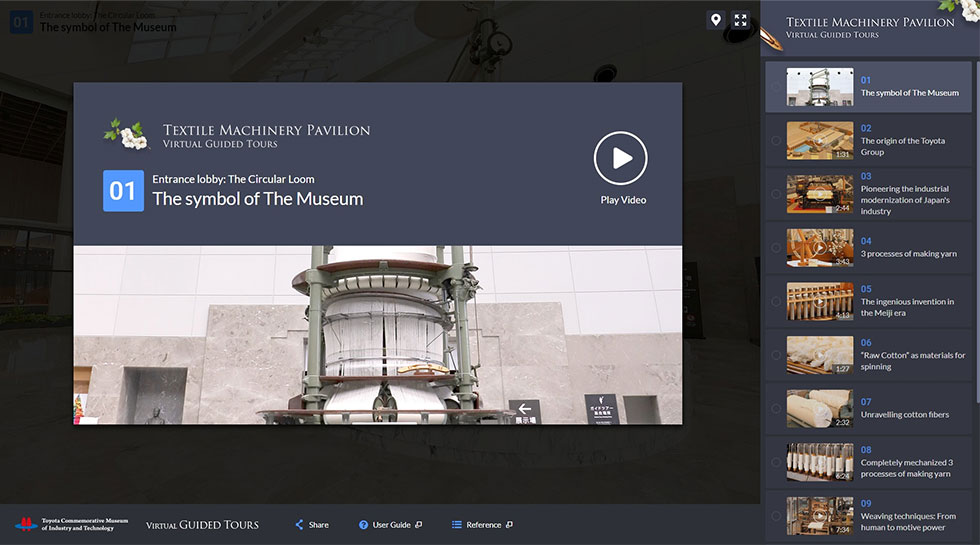Open thumbnail for ingenious invention in Meiji era
This screenshot has width=980, height=545.
coord(819,301)
